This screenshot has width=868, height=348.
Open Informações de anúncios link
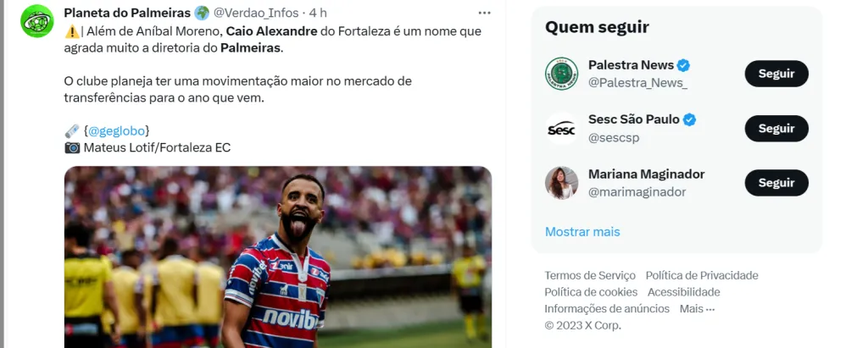pyautogui.click(x=607, y=309)
